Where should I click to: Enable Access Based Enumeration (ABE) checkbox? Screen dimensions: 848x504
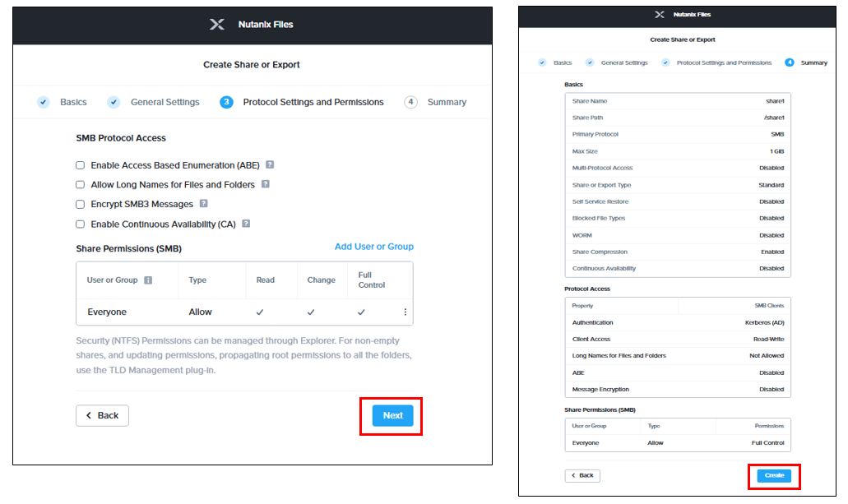click(x=80, y=165)
